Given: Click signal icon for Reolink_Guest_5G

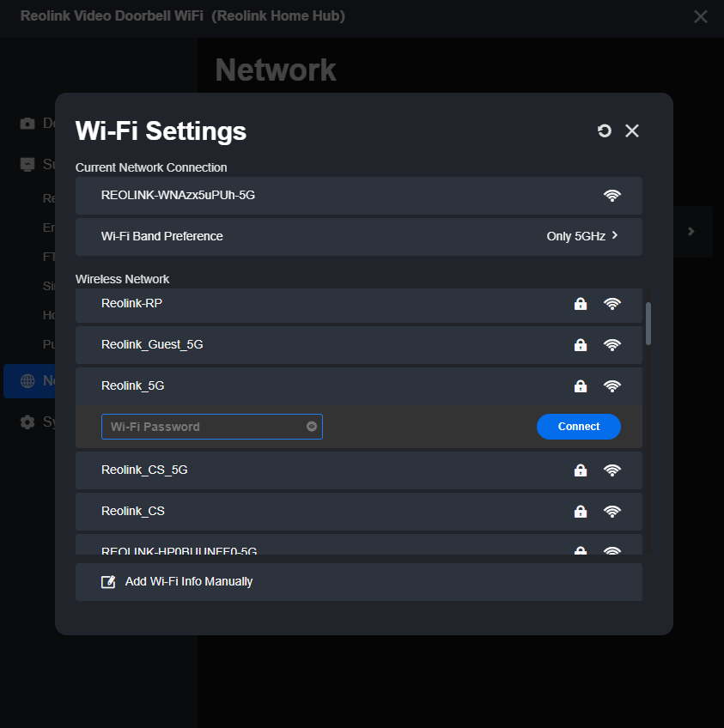Looking at the screenshot, I should (x=612, y=345).
